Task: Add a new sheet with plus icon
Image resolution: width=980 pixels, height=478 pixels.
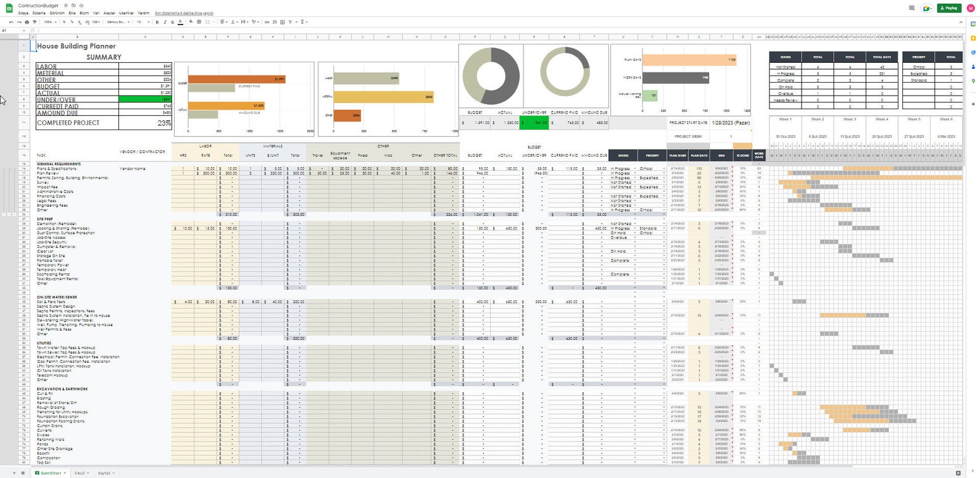Action: tap(14, 473)
